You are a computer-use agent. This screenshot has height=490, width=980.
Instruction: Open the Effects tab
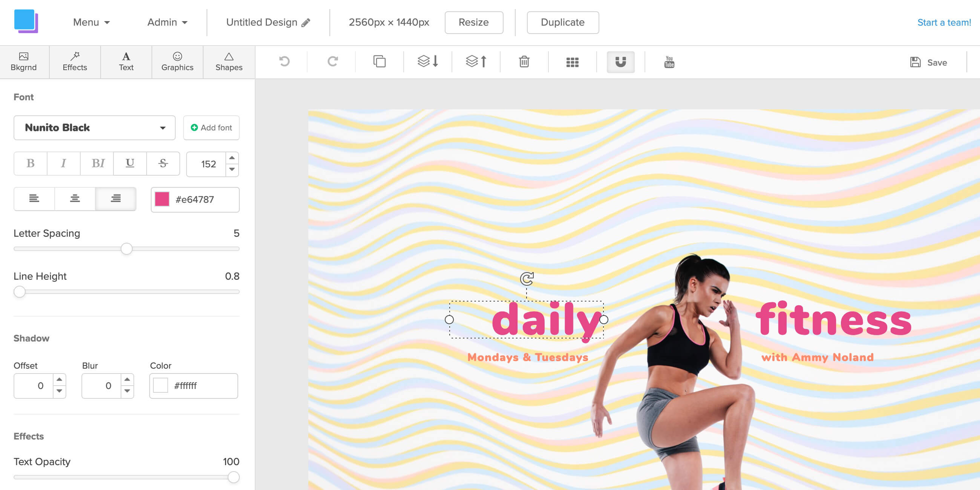pyautogui.click(x=75, y=62)
